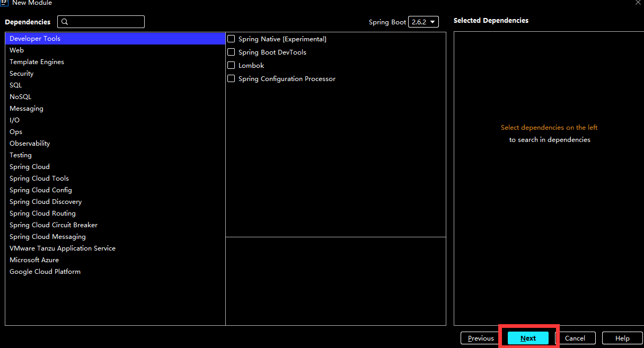The width and height of the screenshot is (644, 348).
Task: Click the Spring Boot DevTools label
Action: [272, 52]
